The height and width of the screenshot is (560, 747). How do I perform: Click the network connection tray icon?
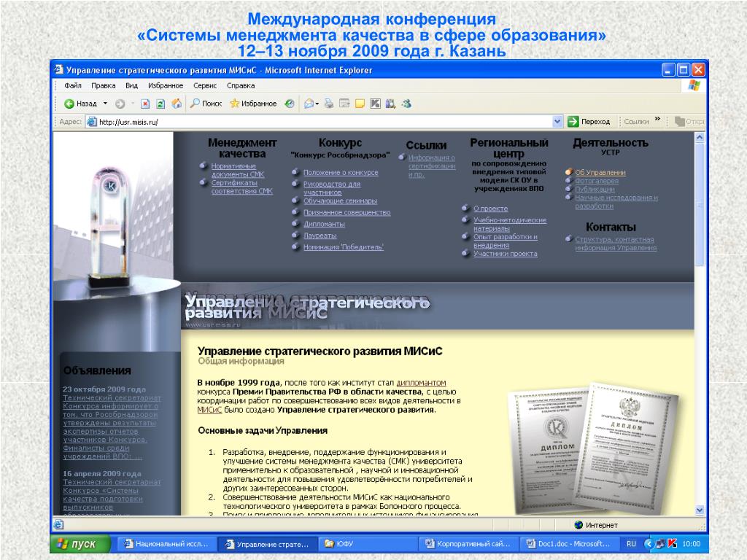661,543
